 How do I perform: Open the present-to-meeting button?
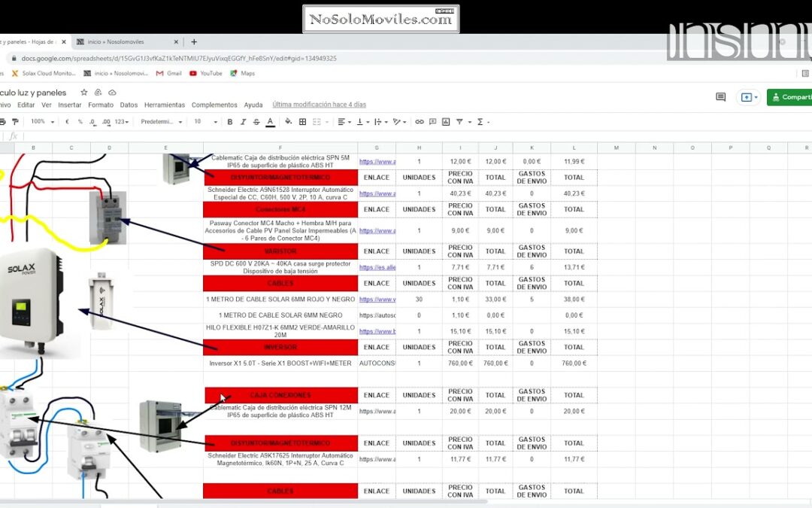coord(748,97)
